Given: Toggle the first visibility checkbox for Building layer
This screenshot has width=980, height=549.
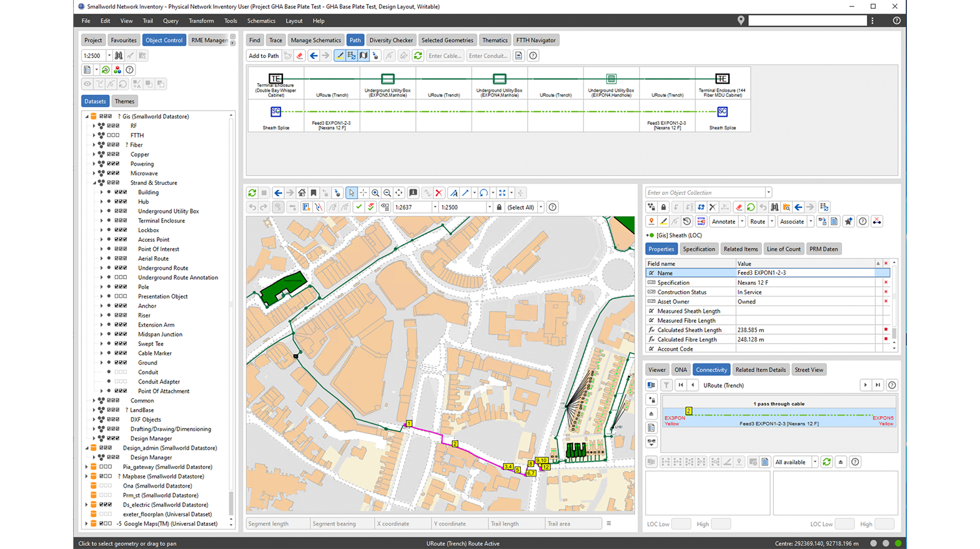Looking at the screenshot, I should (116, 192).
